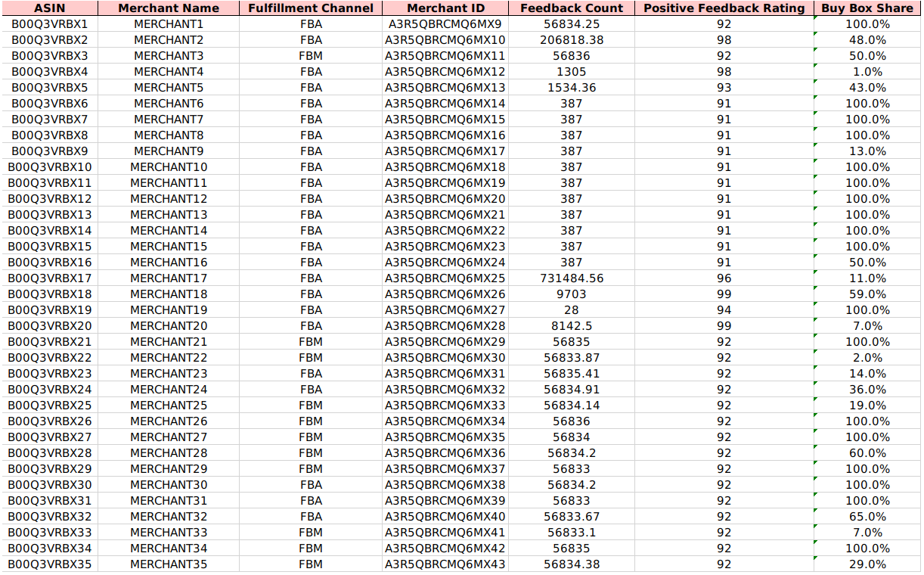Click the MERCHANT20 cell
Viewport: 924px width, 575px height.
coord(169,326)
